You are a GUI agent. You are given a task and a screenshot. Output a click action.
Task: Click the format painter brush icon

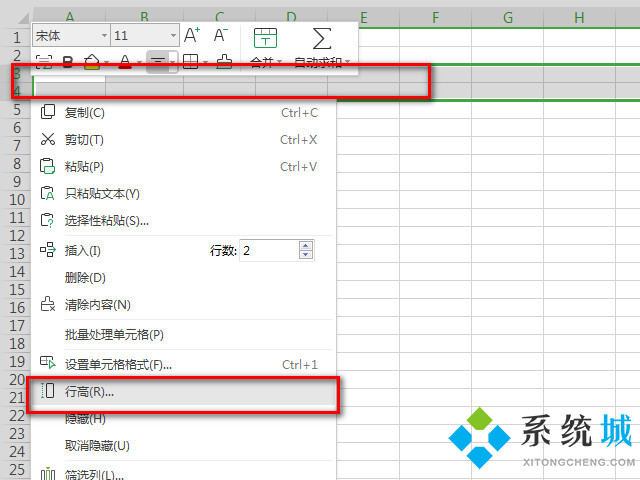click(x=224, y=62)
